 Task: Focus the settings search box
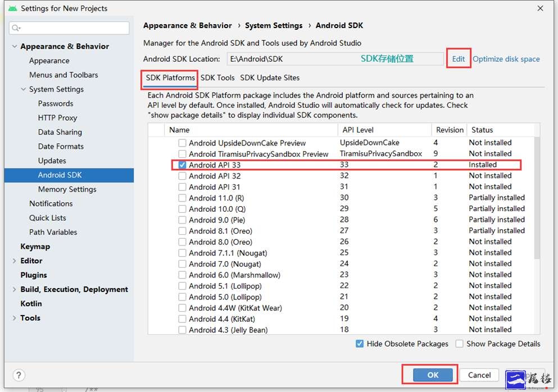(69, 28)
